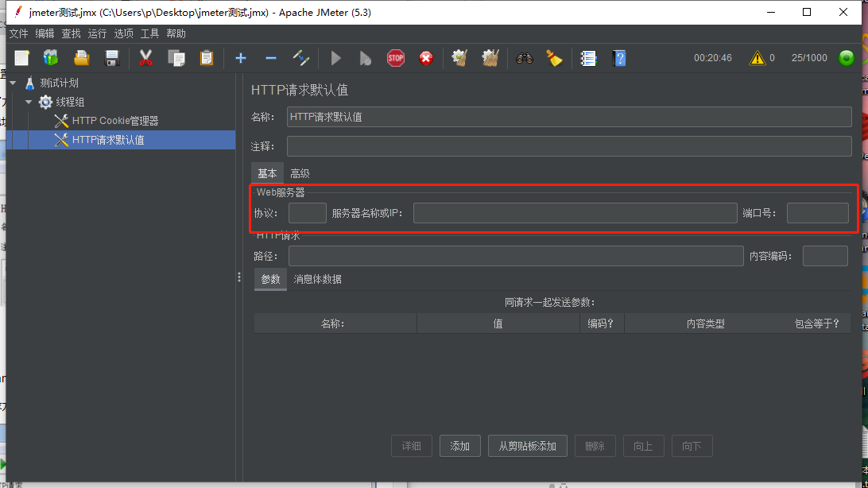868x488 pixels.
Task: Open the Templates icon in toolbar
Action: [x=51, y=58]
